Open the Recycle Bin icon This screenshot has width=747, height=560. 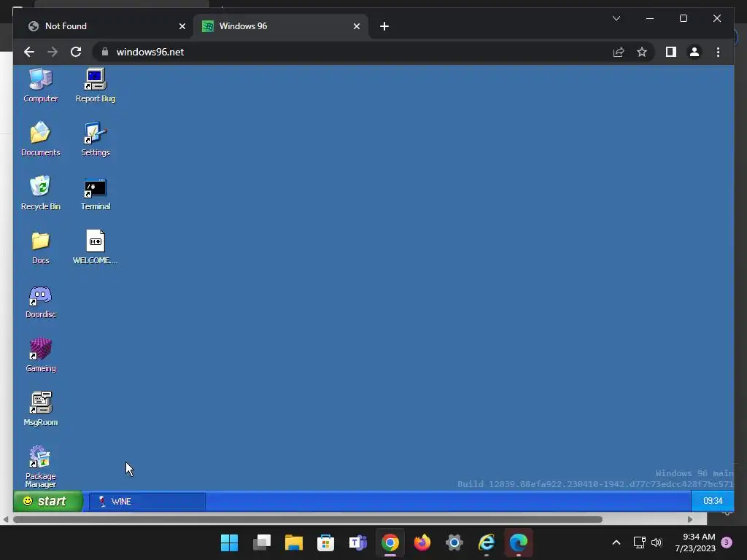point(41,192)
